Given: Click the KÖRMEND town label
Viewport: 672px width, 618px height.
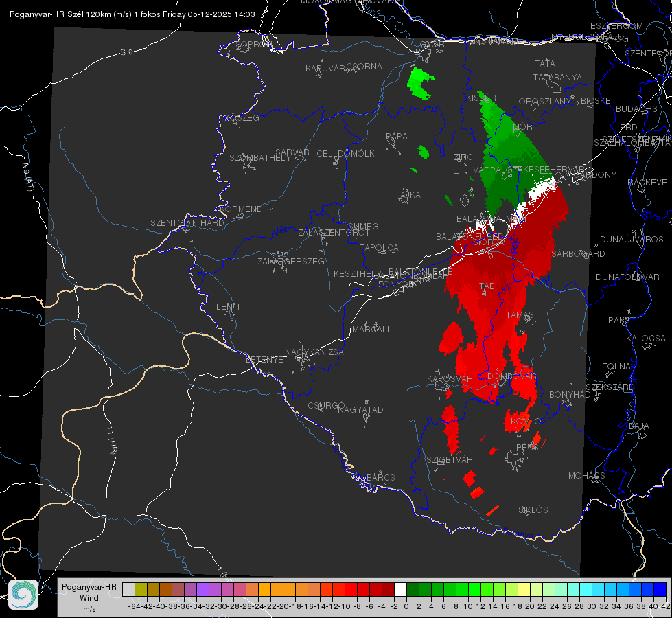Looking at the screenshot, I should [x=241, y=209].
